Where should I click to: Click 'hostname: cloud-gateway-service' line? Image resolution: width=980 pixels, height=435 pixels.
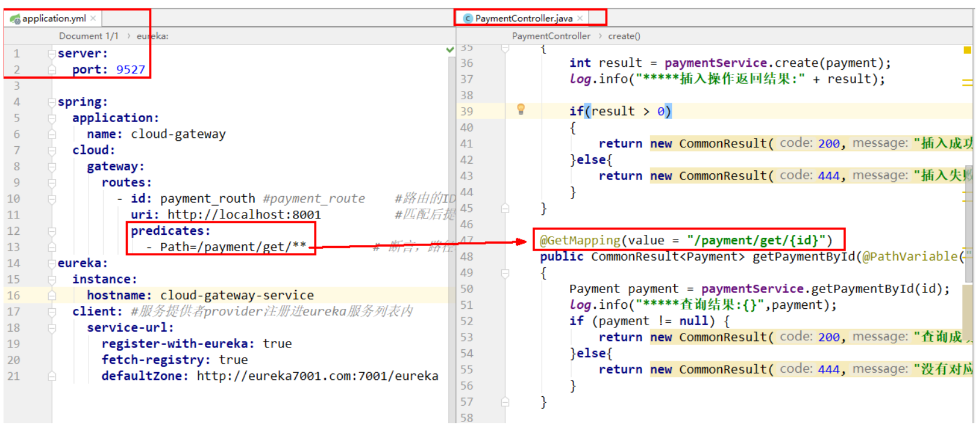200,295
